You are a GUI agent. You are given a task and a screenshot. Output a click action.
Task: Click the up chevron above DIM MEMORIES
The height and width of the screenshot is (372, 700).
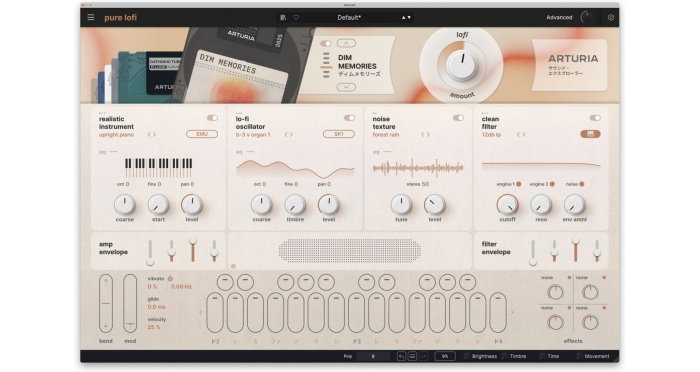click(346, 43)
